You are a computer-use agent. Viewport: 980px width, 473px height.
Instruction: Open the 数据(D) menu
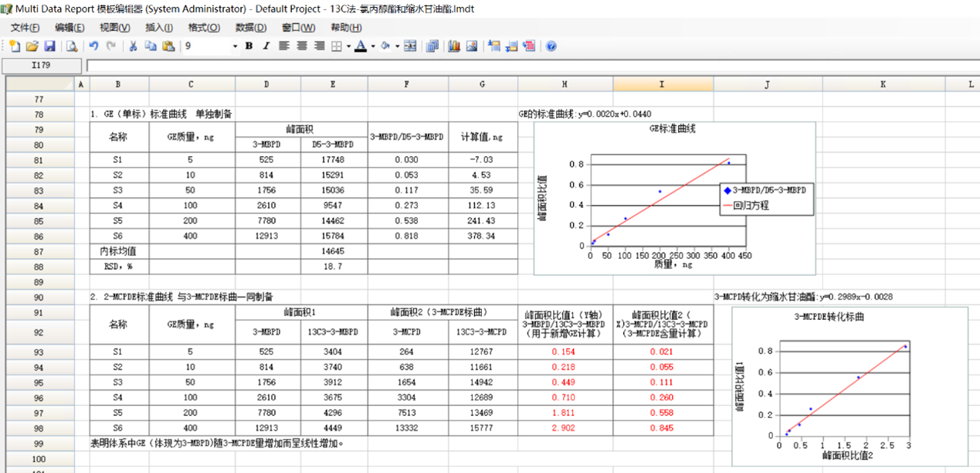pyautogui.click(x=251, y=28)
